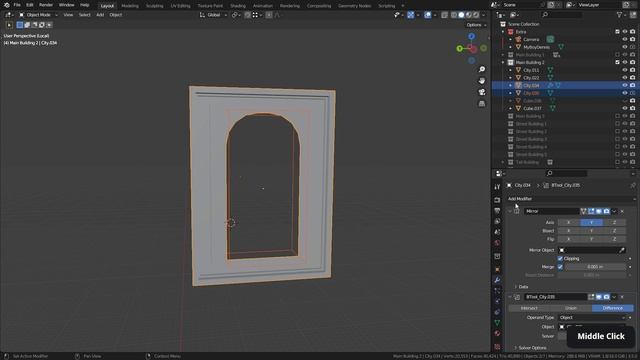Set boolean operation to Intersect

[529, 309]
